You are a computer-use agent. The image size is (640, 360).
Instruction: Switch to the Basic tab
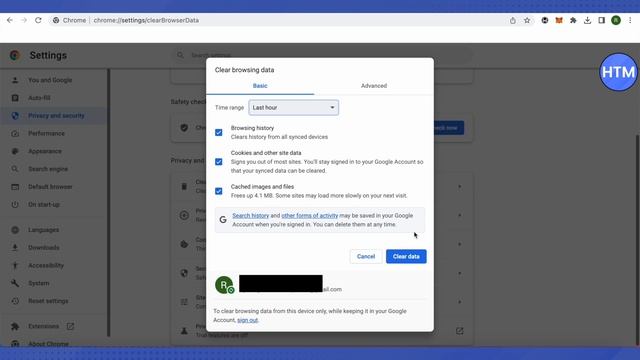click(260, 86)
